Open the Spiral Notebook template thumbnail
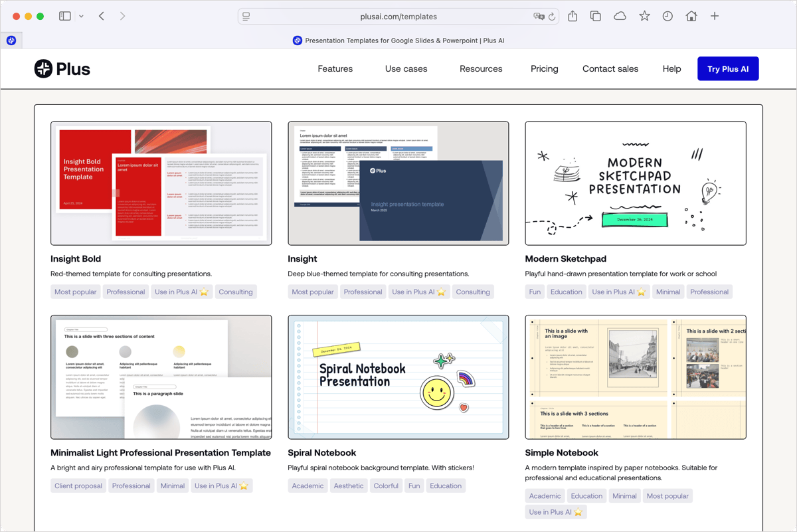Screen dimensions: 797x532 coord(398,377)
